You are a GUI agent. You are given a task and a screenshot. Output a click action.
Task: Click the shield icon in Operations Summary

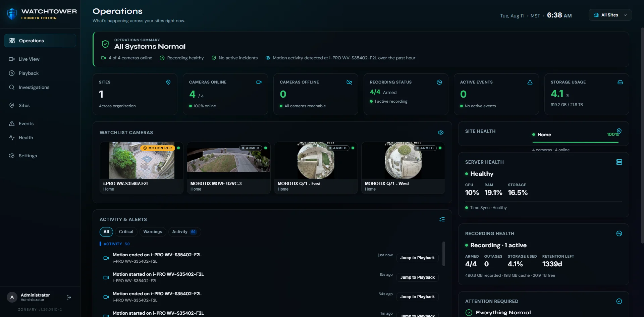(x=105, y=44)
